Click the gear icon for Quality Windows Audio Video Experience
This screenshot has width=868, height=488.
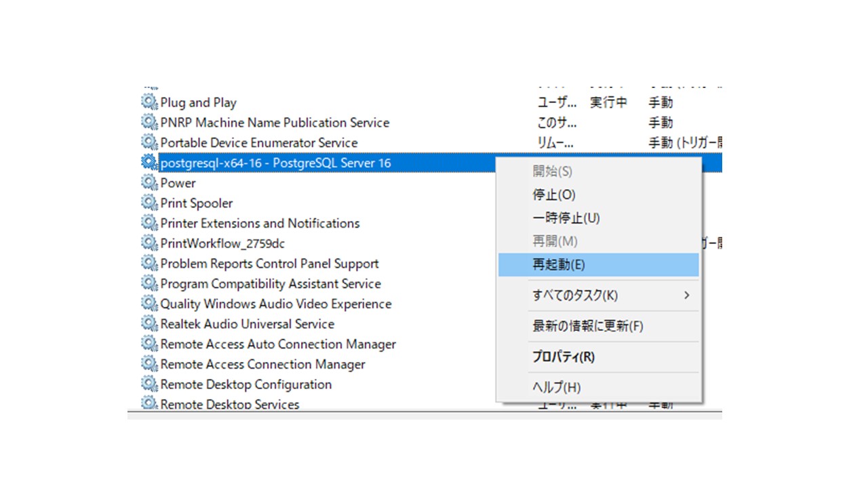tap(149, 304)
